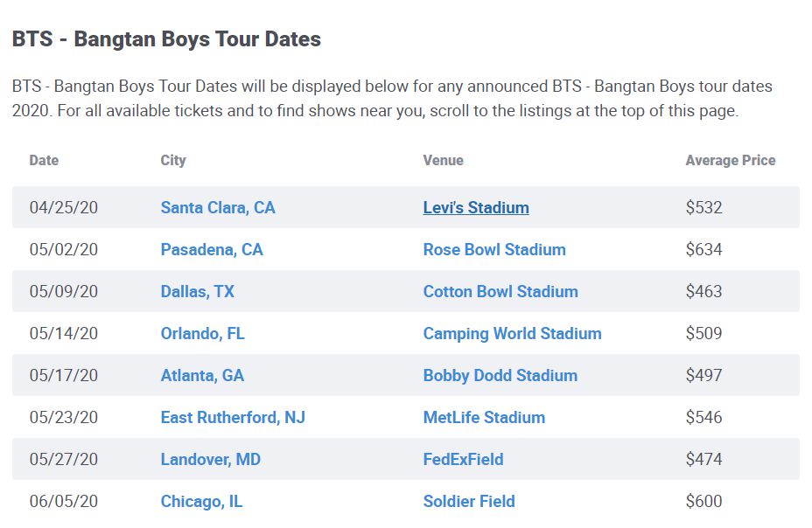Open the Rose Bowl Stadium link
The width and height of the screenshot is (812, 528).
493,250
